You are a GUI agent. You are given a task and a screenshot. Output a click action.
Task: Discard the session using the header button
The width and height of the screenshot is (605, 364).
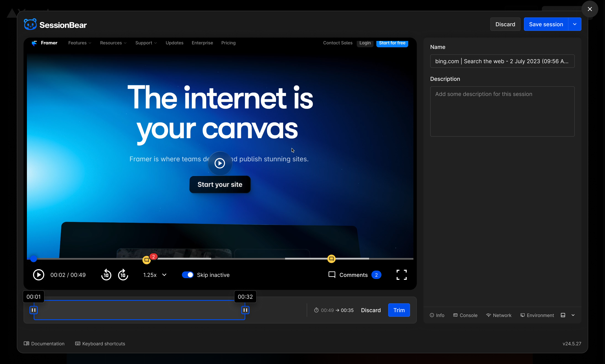coord(505,24)
